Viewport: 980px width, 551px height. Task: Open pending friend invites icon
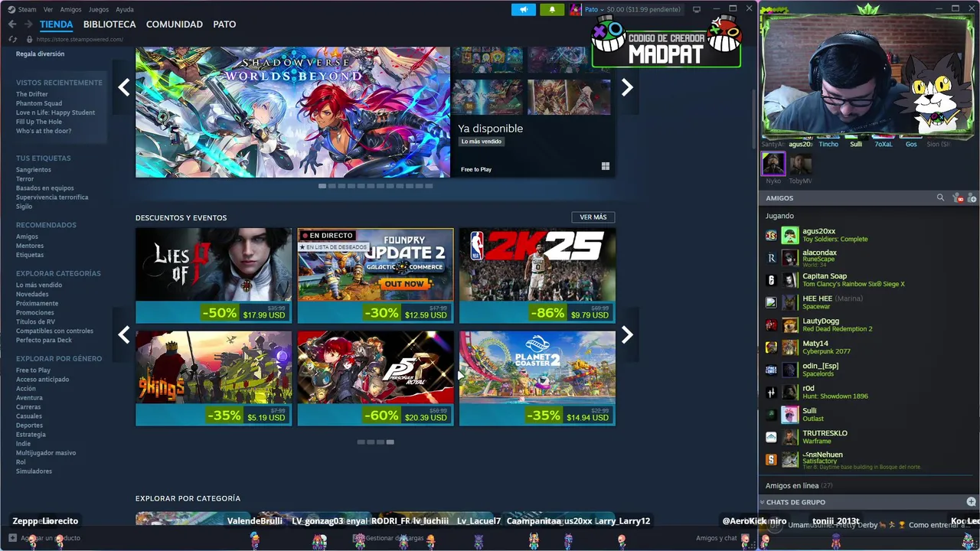point(957,198)
